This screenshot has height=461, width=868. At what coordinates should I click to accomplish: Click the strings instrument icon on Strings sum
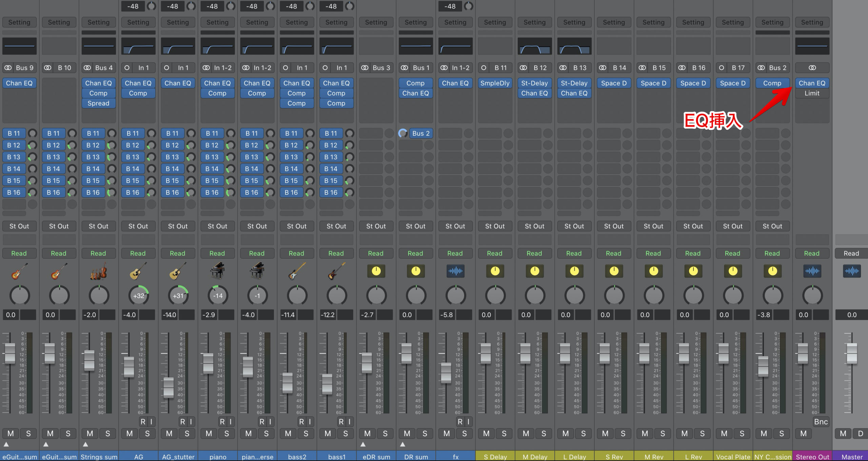(x=98, y=271)
